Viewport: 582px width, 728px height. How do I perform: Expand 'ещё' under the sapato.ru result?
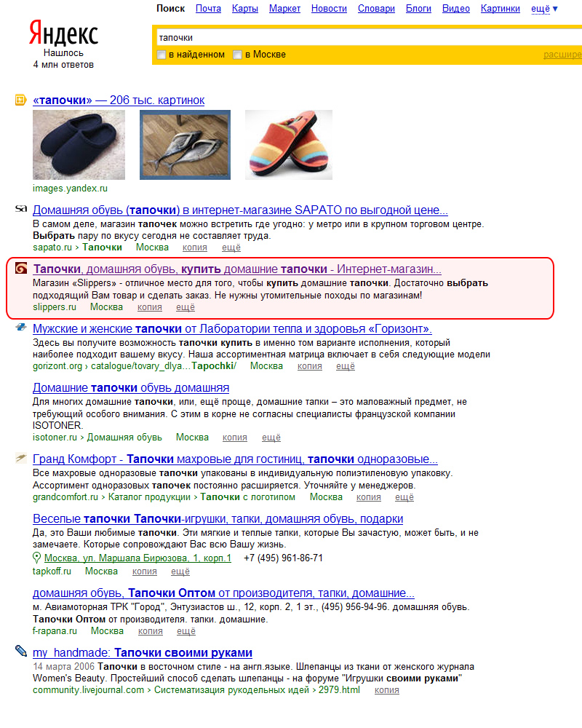coord(231,248)
